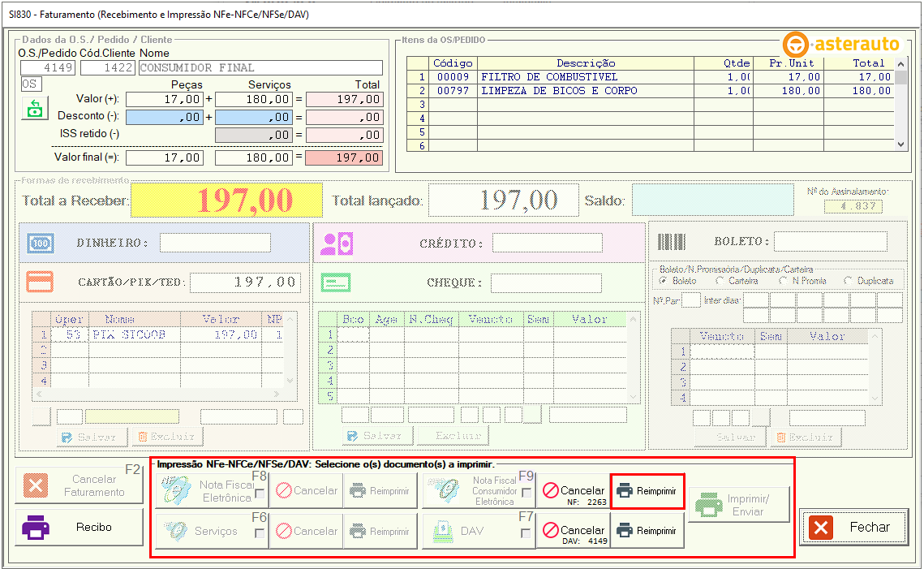Click the Saldo field

[x=712, y=200]
